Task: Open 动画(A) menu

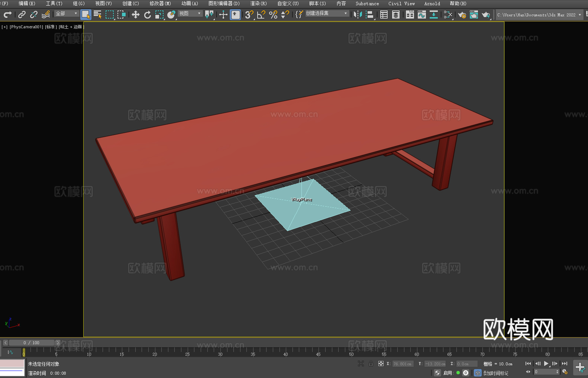Action: point(190,3)
